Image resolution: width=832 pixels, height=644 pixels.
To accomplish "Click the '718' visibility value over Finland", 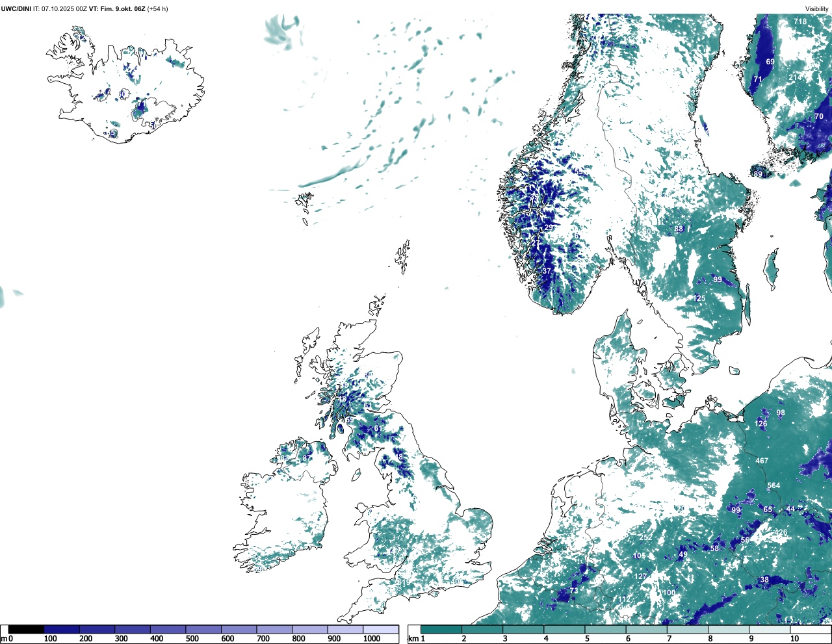I will pyautogui.click(x=800, y=21).
